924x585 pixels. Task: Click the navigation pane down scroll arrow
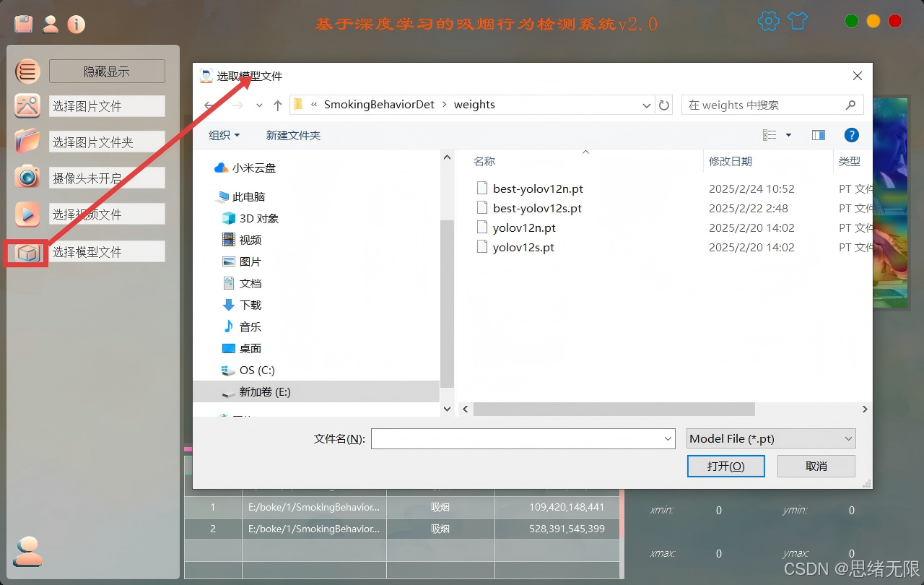447,409
